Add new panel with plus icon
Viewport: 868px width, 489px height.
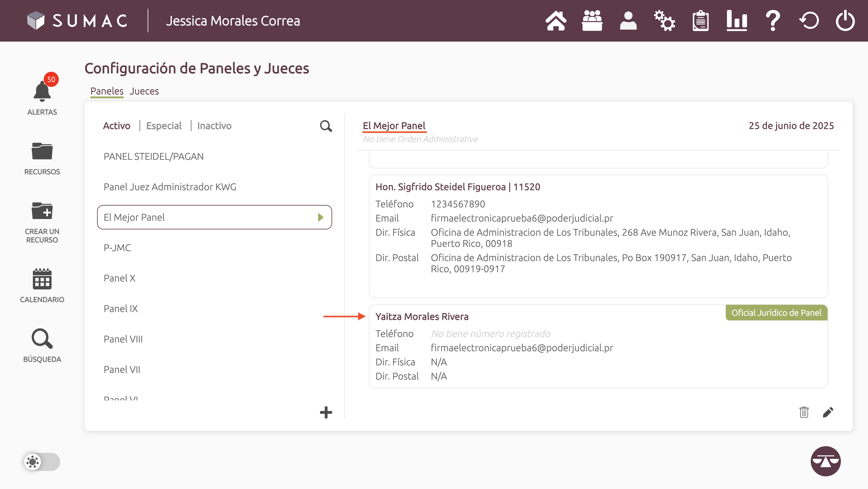tap(325, 412)
